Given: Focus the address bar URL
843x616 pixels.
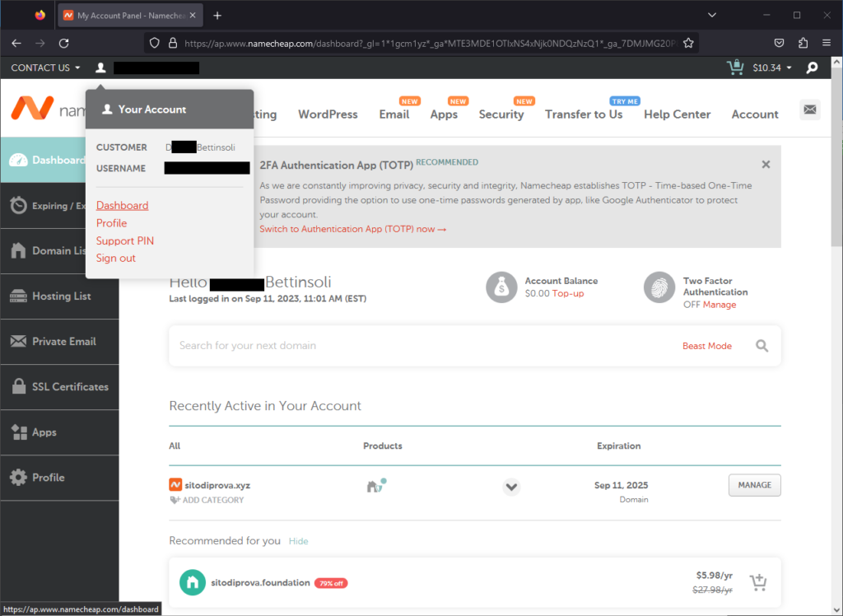Looking at the screenshot, I should coord(431,44).
